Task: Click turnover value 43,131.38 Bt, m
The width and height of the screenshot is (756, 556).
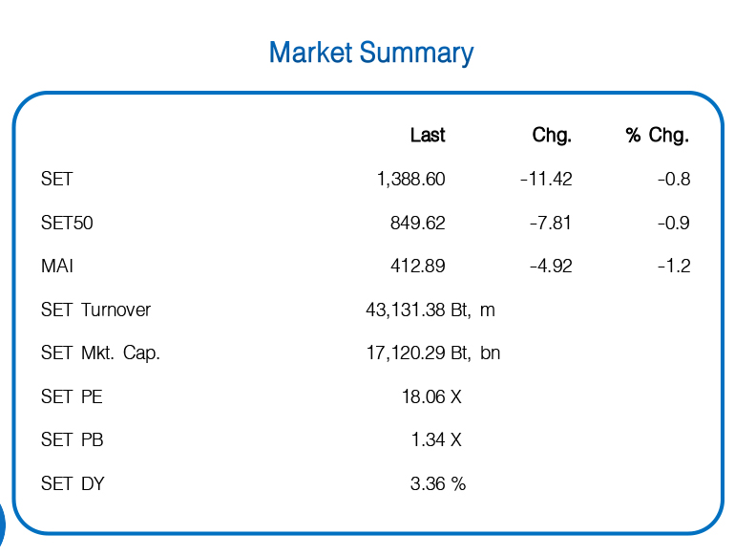Action: [430, 310]
